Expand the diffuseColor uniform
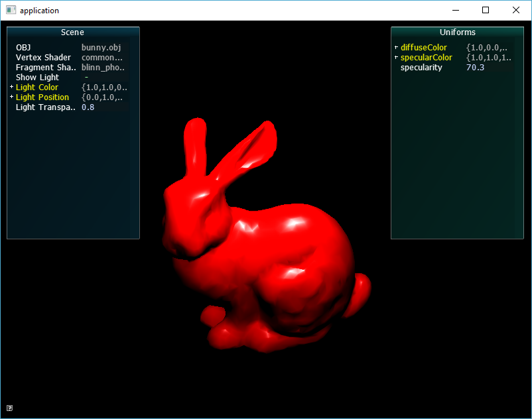This screenshot has height=419, width=532. 396,47
